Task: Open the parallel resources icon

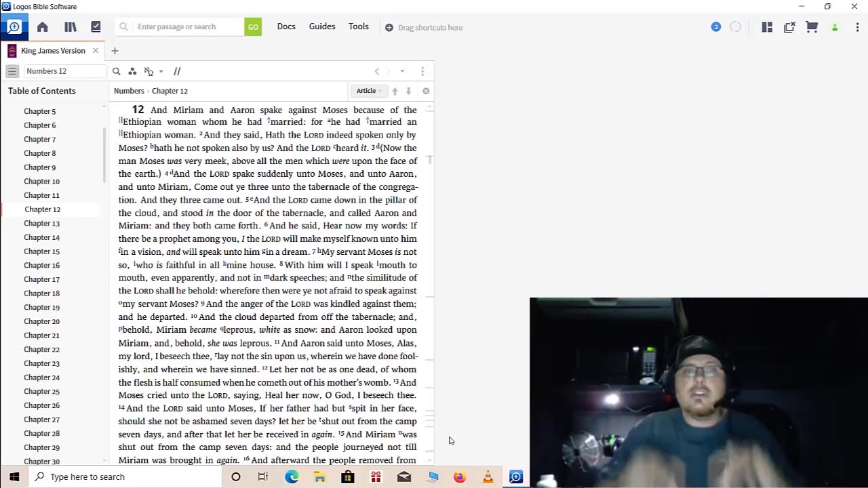Action: [x=177, y=71]
